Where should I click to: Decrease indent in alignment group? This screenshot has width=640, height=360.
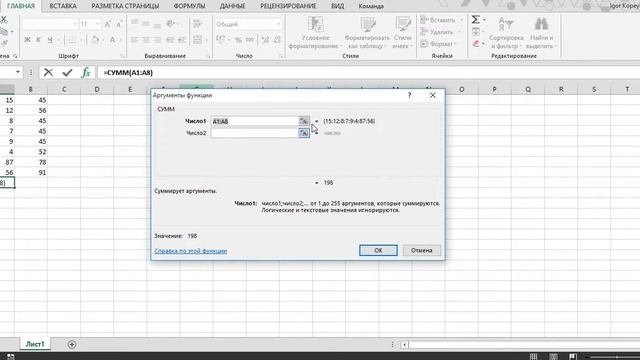[170, 40]
